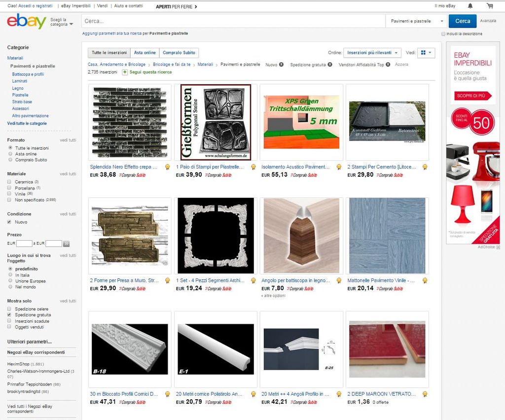Screen dimensions: 505x420
Task: Open the shopping cart icon
Action: 490,6
